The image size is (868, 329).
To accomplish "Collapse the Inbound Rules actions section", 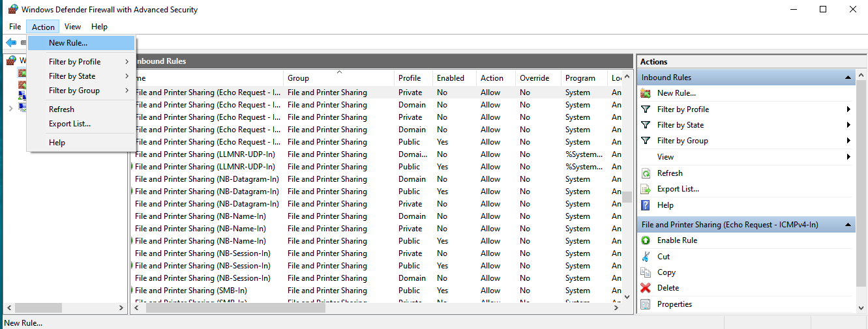I will click(x=848, y=78).
